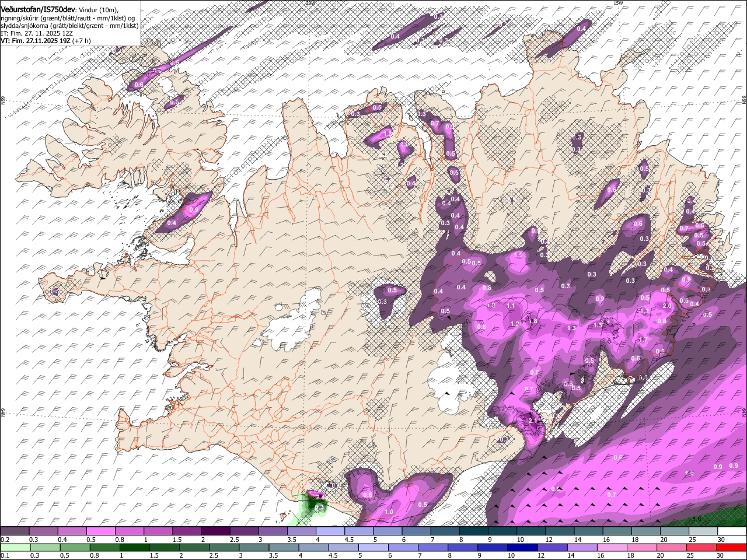Screen dimensions: 747x560
Task: Click the 'slydda/snjókoma' legend description line
Action: point(70,26)
